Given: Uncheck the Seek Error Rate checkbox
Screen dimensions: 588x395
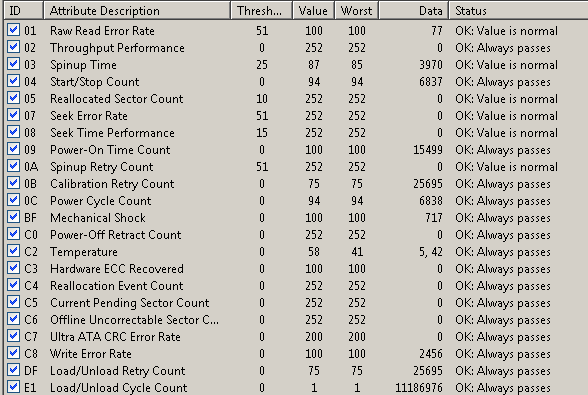Looking at the screenshot, I should click(x=14, y=115).
